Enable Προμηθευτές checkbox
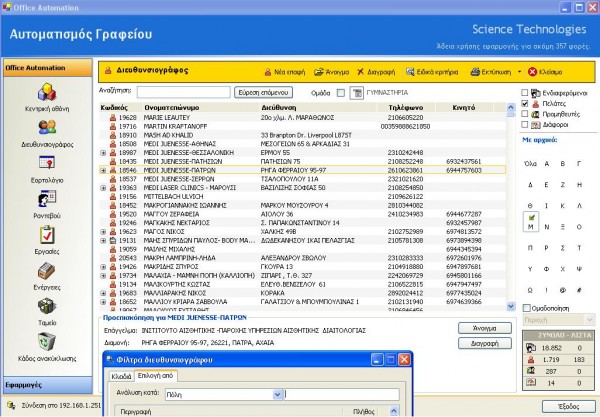The image size is (600, 417). [x=525, y=114]
